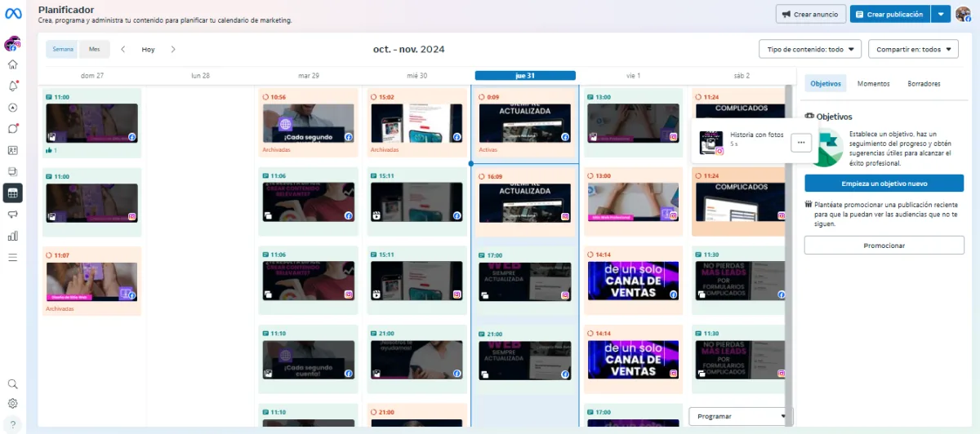980x434 pixels.
Task: Open the 21:00 Facebook post on mié 30
Action: tap(416, 360)
